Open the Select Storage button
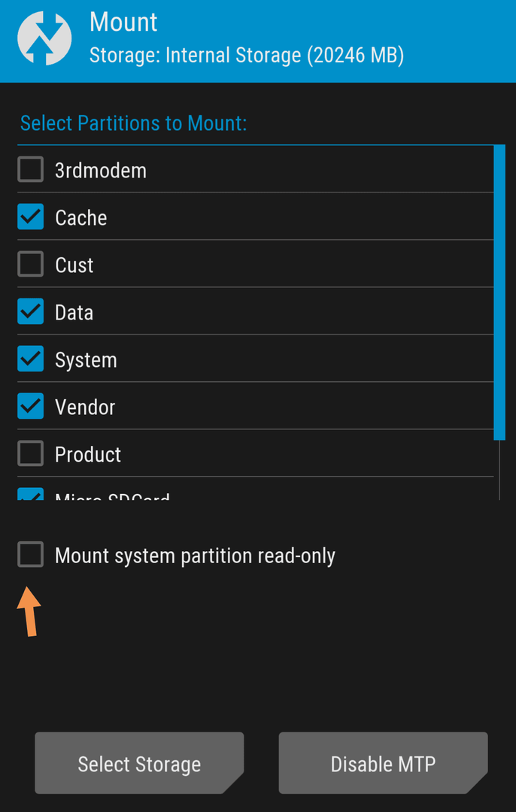Screen dimensions: 516x812 [139, 763]
